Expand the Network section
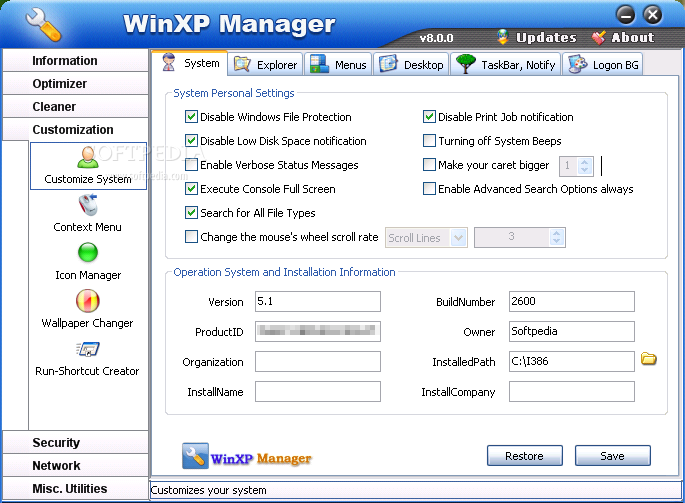 (x=75, y=465)
